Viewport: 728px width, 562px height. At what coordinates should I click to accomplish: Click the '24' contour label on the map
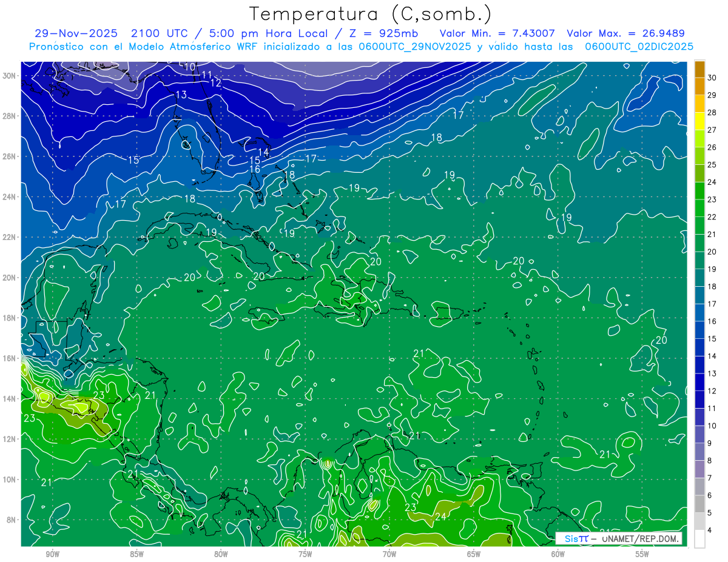[441, 517]
